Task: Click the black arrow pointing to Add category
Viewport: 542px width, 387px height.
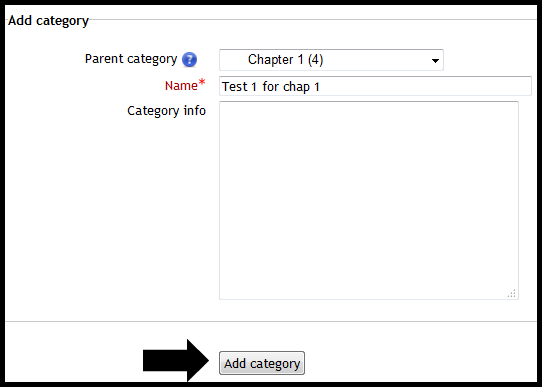Action: coord(176,360)
